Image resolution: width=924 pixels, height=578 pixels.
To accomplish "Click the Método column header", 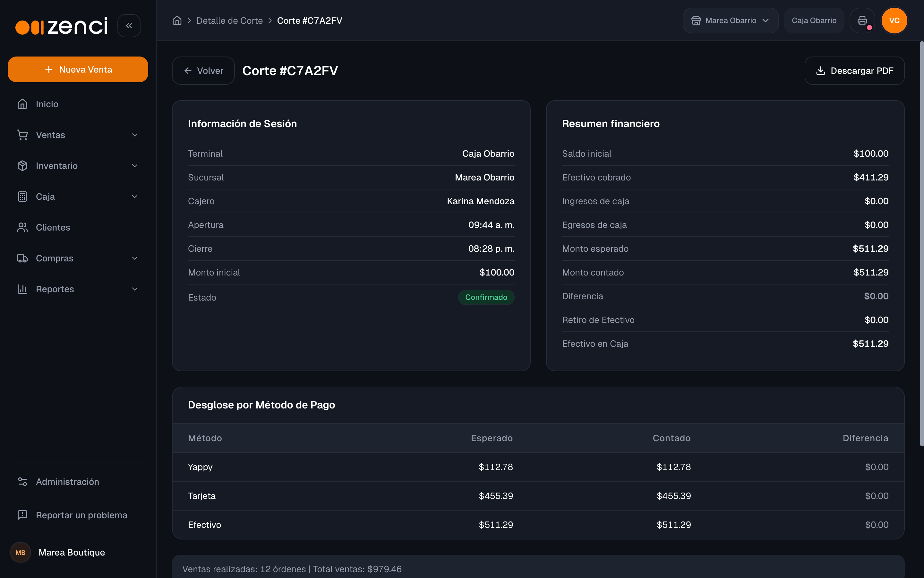I will [x=205, y=438].
